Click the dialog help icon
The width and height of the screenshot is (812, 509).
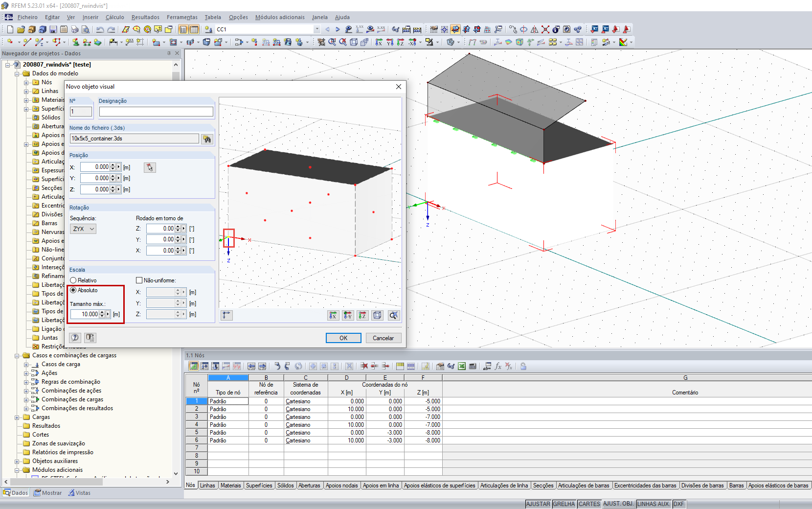75,338
